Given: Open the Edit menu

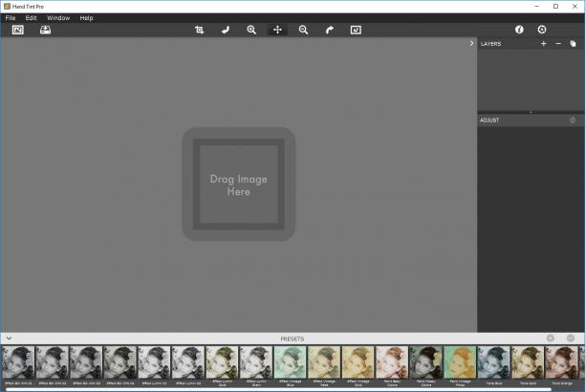Looking at the screenshot, I should click(31, 18).
